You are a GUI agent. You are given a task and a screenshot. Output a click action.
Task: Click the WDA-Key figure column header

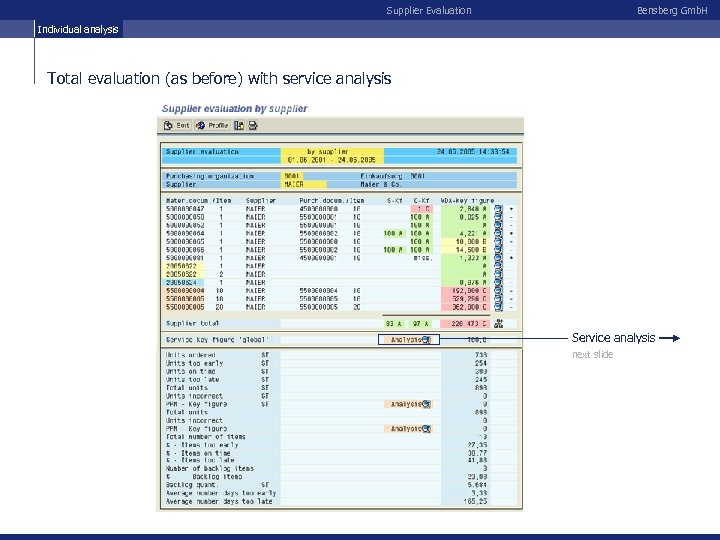coord(467,201)
